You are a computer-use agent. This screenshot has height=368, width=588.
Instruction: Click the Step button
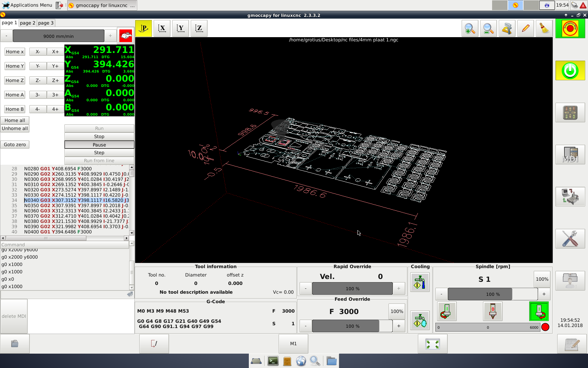point(99,153)
